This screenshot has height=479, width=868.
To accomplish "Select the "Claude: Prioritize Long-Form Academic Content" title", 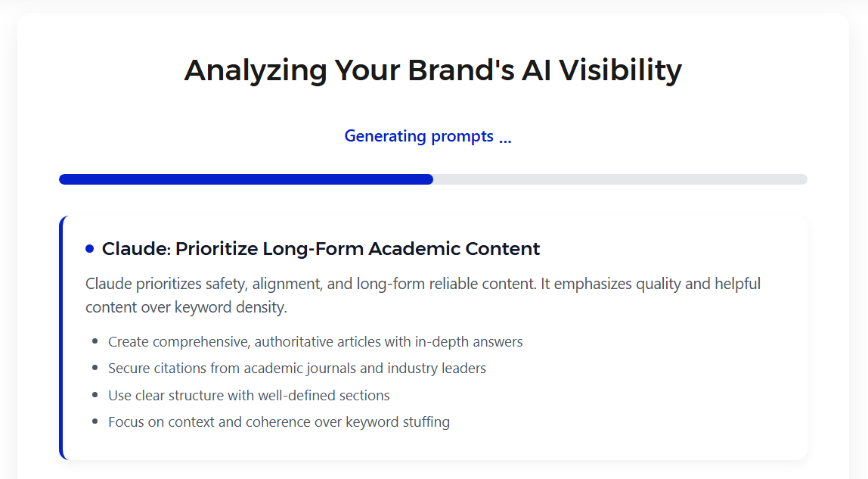I will pyautogui.click(x=321, y=248).
